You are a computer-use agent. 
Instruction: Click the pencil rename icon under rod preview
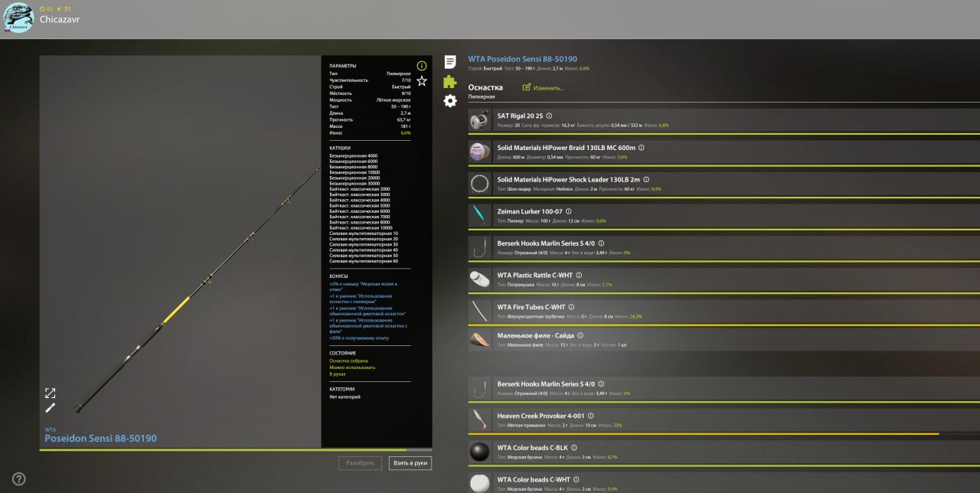pos(51,407)
